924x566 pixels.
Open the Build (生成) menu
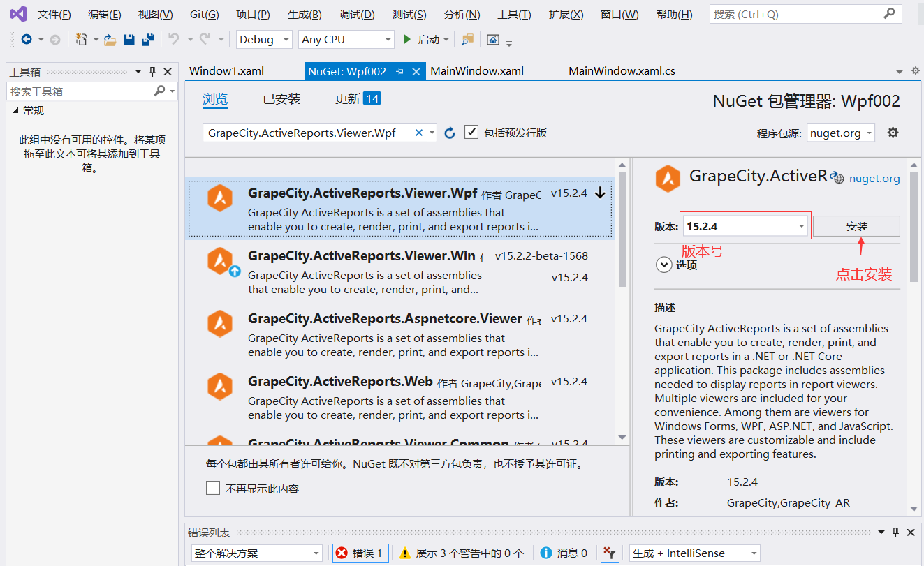click(x=305, y=14)
